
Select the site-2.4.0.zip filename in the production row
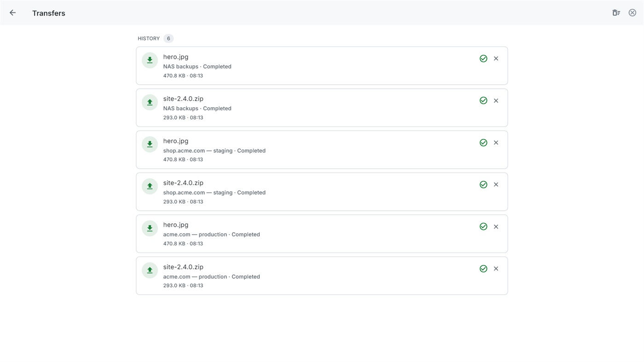(183, 267)
